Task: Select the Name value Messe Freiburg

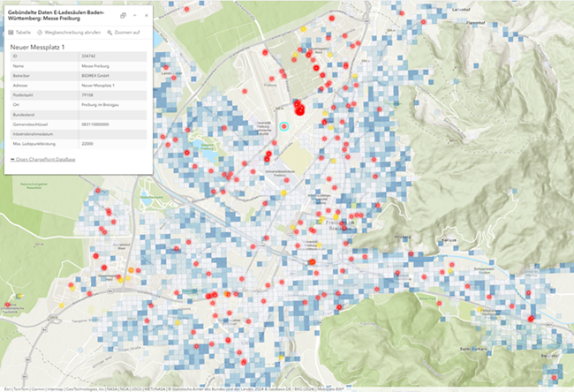Action: [x=95, y=66]
